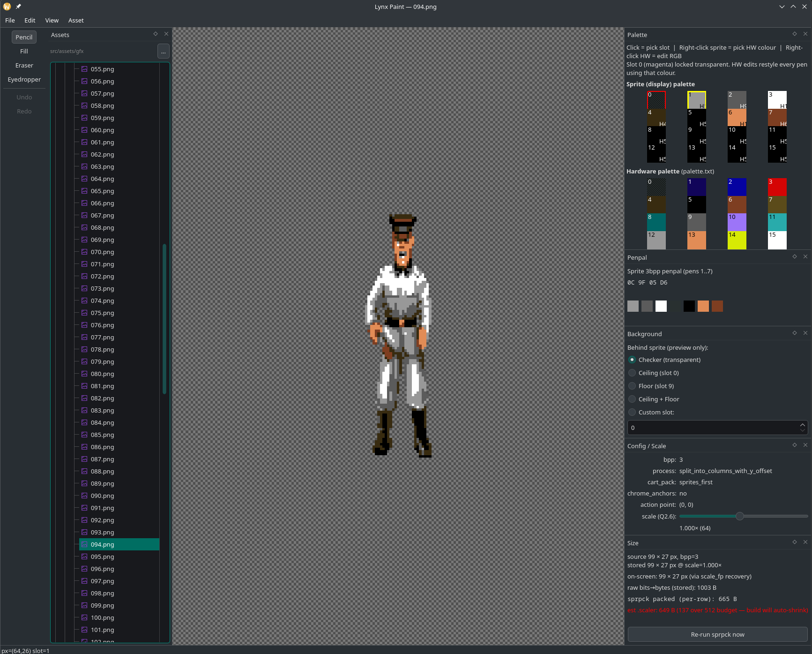Open the File menu
Viewport: 812px width, 654px height.
10,20
